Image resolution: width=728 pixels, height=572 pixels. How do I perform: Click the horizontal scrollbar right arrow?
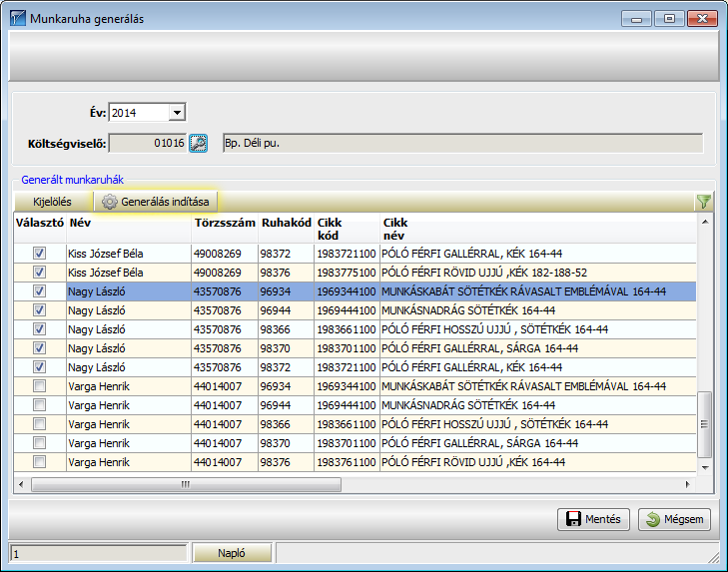pos(688,485)
